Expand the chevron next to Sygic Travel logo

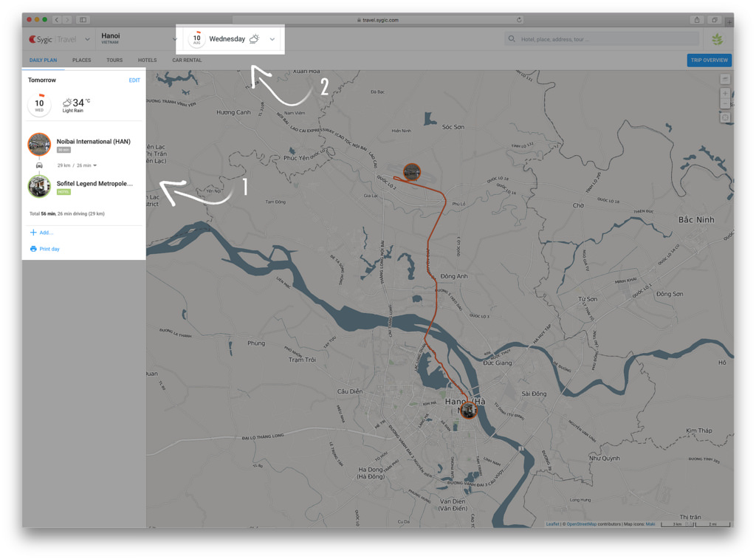pos(87,39)
